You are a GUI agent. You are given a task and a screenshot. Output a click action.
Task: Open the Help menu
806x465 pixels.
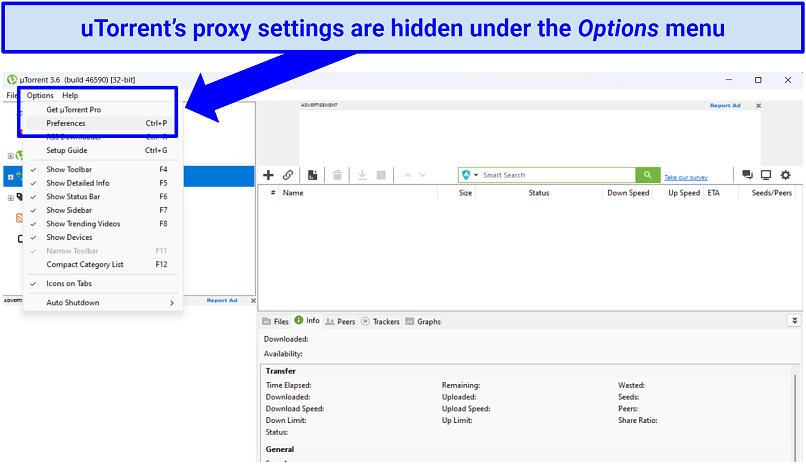point(70,95)
